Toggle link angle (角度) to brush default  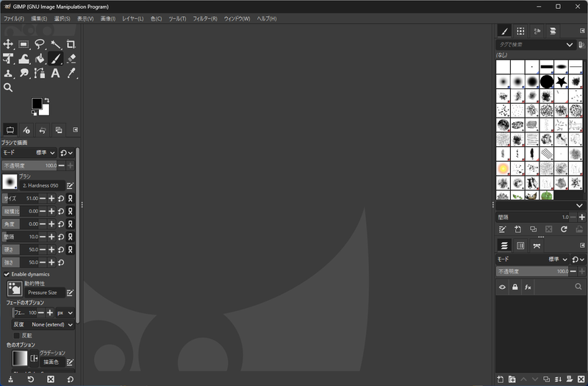click(70, 224)
